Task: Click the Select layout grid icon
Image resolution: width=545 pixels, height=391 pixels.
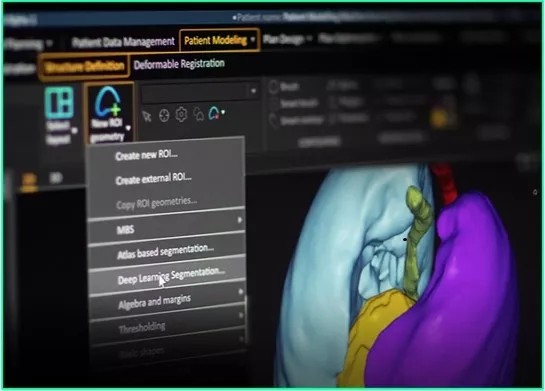Action: (x=59, y=103)
